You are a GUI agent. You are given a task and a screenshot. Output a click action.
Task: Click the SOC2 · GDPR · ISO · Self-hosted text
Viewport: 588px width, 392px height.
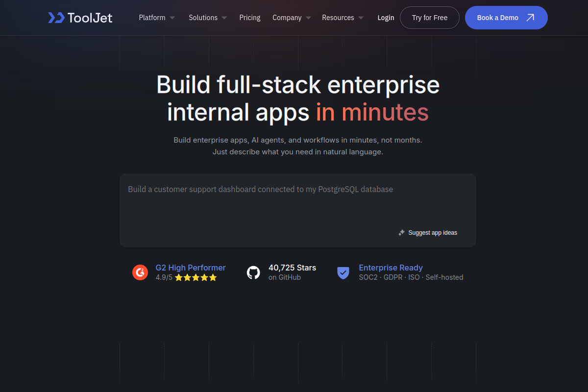[411, 277]
